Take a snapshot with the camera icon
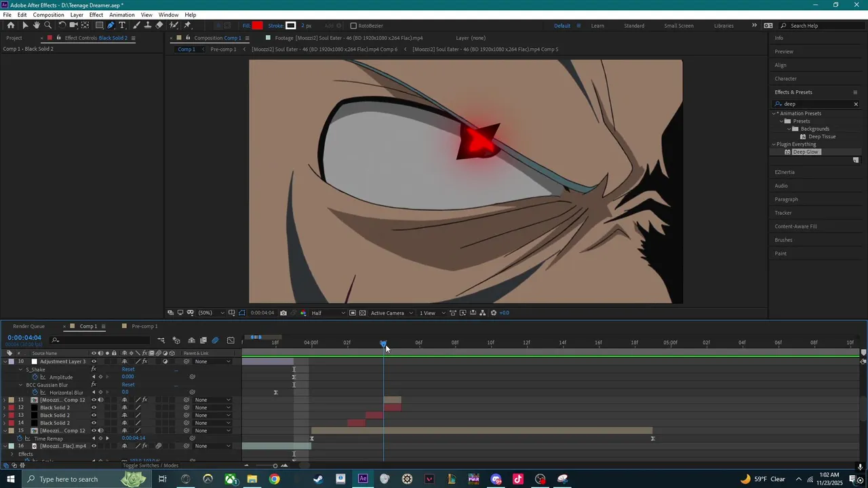The height and width of the screenshot is (488, 868). pyautogui.click(x=283, y=313)
